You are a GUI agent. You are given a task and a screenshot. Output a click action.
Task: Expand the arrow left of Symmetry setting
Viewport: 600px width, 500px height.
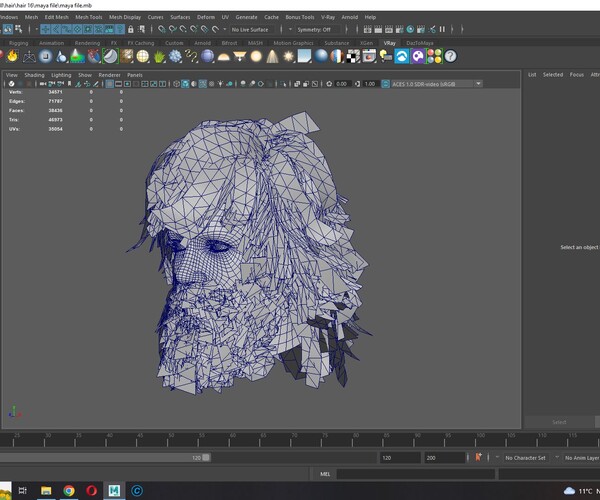(x=290, y=29)
